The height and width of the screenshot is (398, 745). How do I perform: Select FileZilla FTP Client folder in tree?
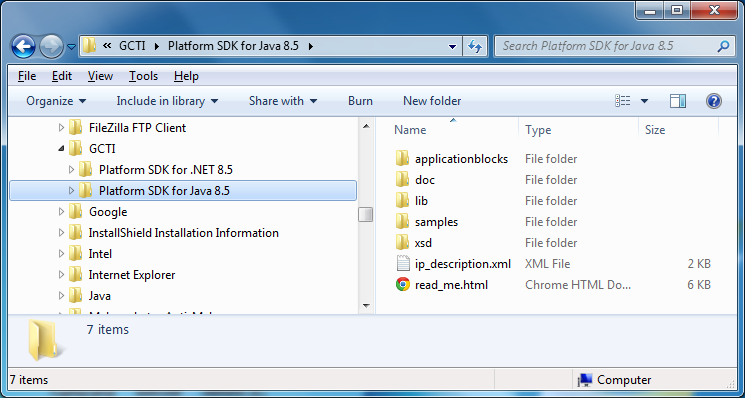pyautogui.click(x=137, y=128)
